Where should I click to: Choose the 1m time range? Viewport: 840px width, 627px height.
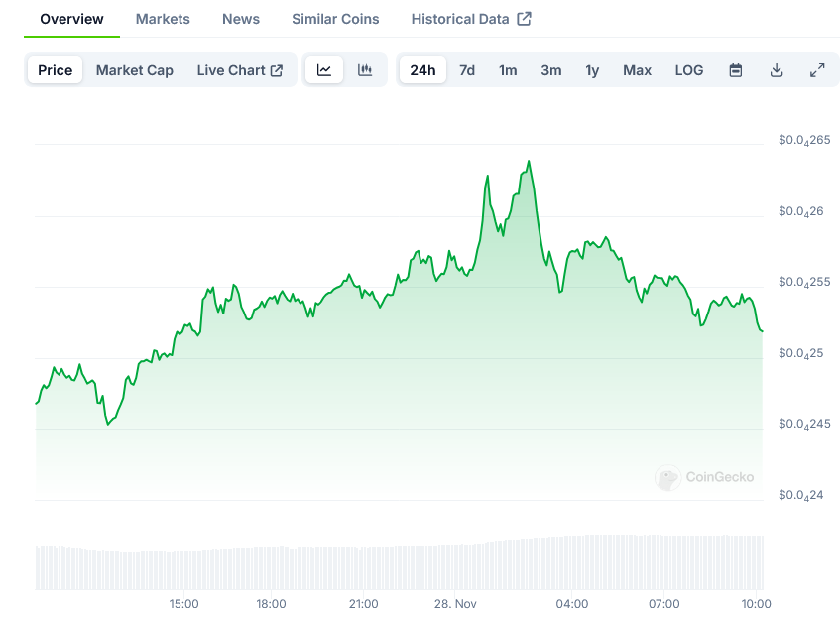coord(508,70)
